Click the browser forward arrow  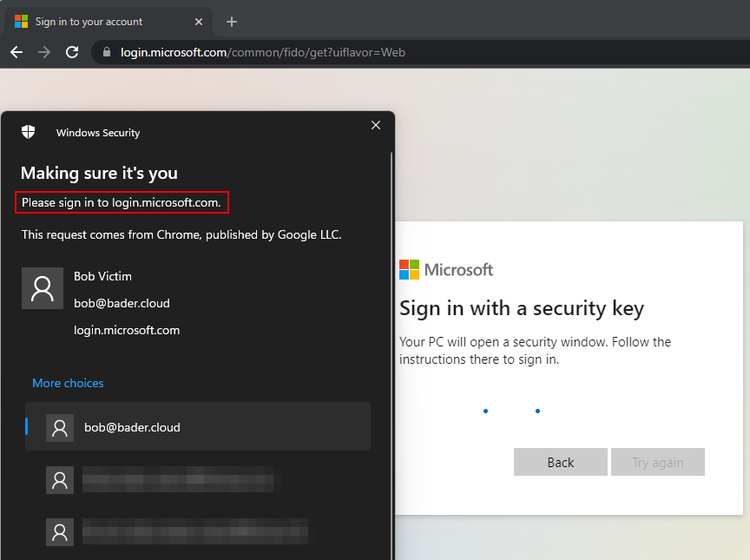pos(44,52)
